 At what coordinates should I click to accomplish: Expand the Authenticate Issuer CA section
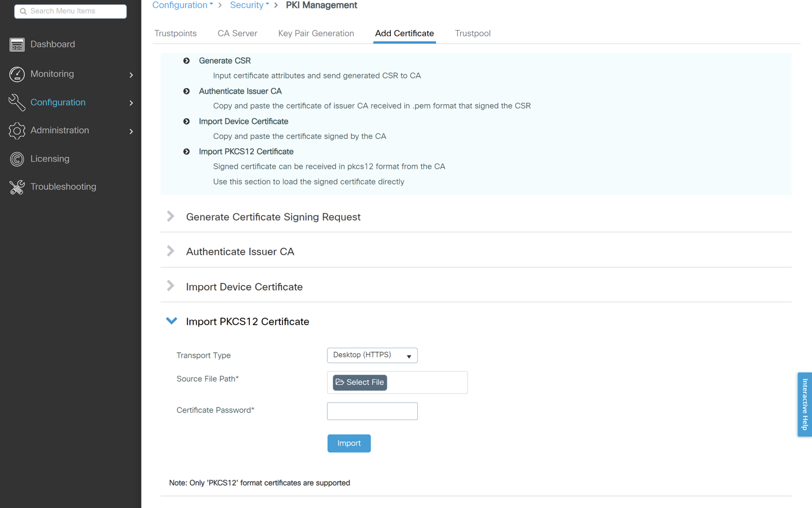(x=171, y=252)
